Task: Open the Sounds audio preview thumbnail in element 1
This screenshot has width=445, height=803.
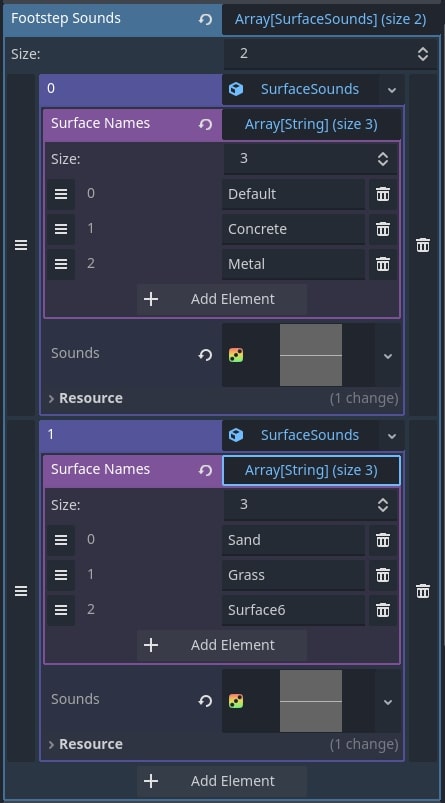Action: tap(311, 701)
